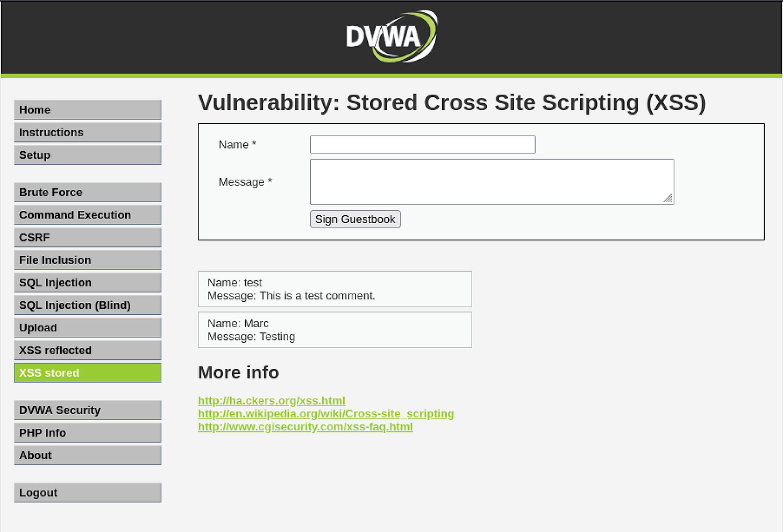The height and width of the screenshot is (532, 783).
Task: Open the About page
Action: (88, 455)
